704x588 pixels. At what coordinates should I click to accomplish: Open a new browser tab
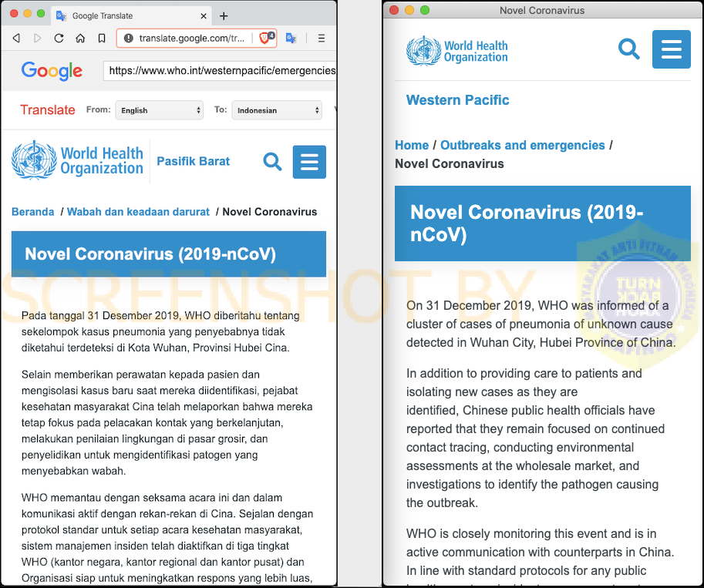(x=224, y=16)
